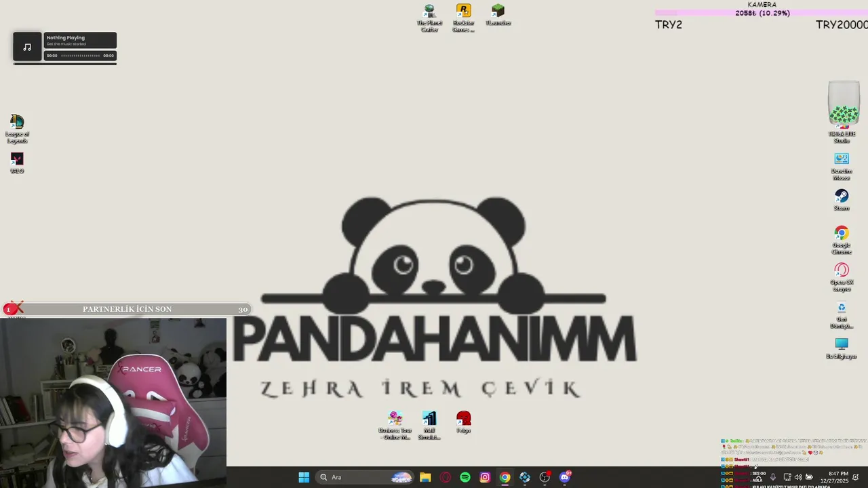868x488 pixels.
Task: Open Instagram from the taskbar
Action: (x=485, y=477)
